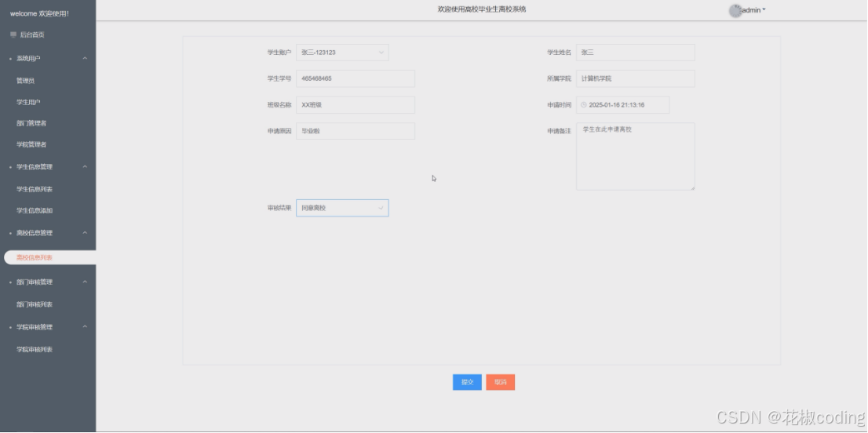
Task: Click the 学生姓名 input field
Action: [636, 53]
